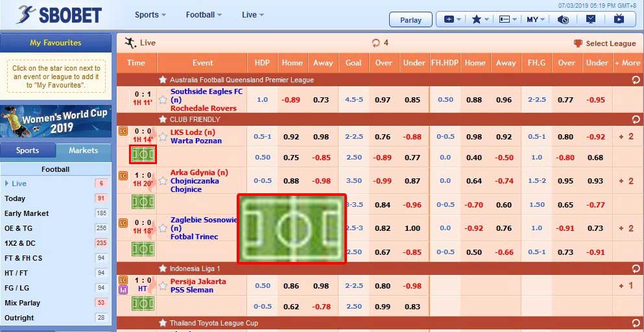Viewport: 644px width, 332px height.
Task: Click the LC icon for Zaglebie Sosnowiec match
Action: coord(123,223)
